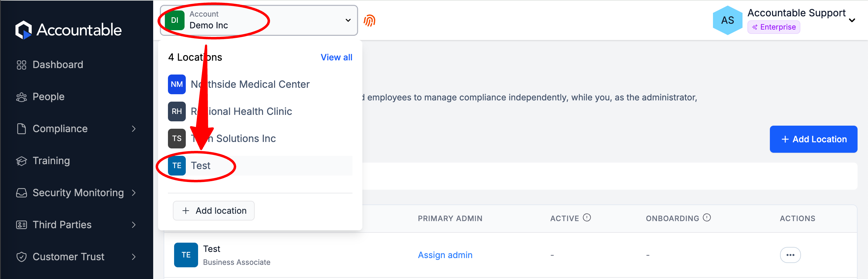Viewport: 868px width, 279px height.
Task: Click the Dashboard grid icon
Action: click(x=21, y=65)
